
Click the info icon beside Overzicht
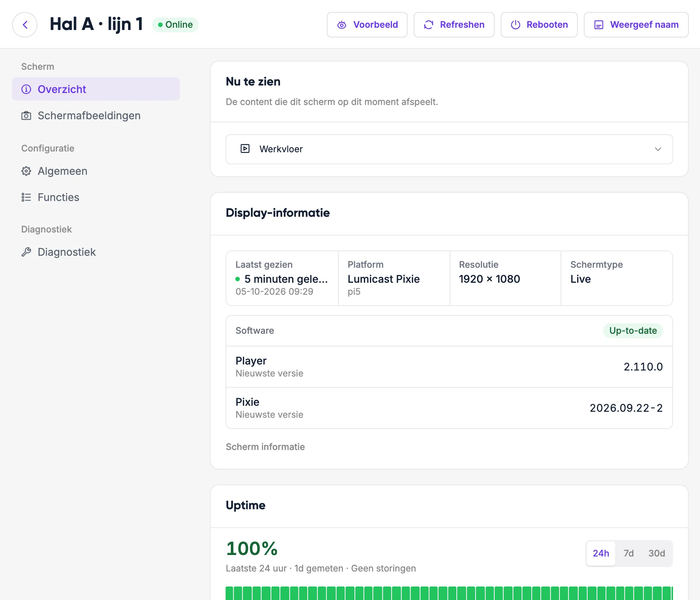point(26,89)
